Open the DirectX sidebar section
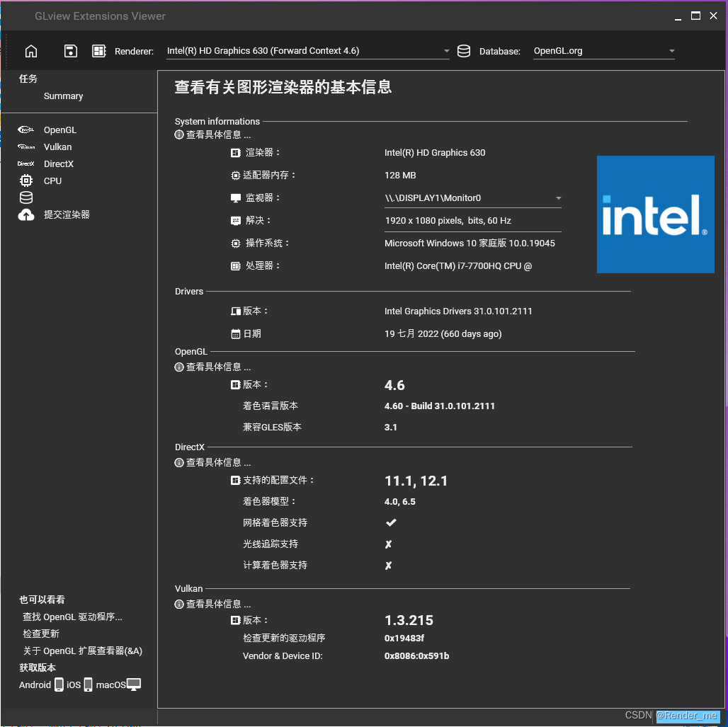 (x=59, y=164)
